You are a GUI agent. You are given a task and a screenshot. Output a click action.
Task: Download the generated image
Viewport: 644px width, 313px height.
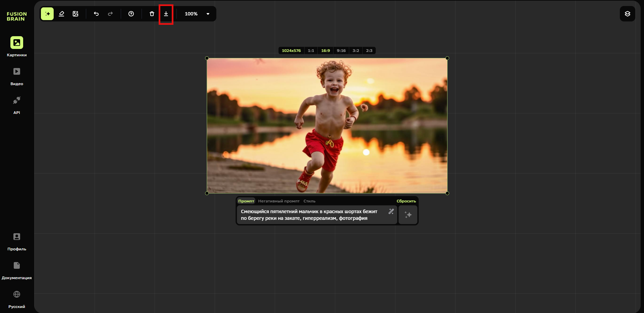point(166,14)
